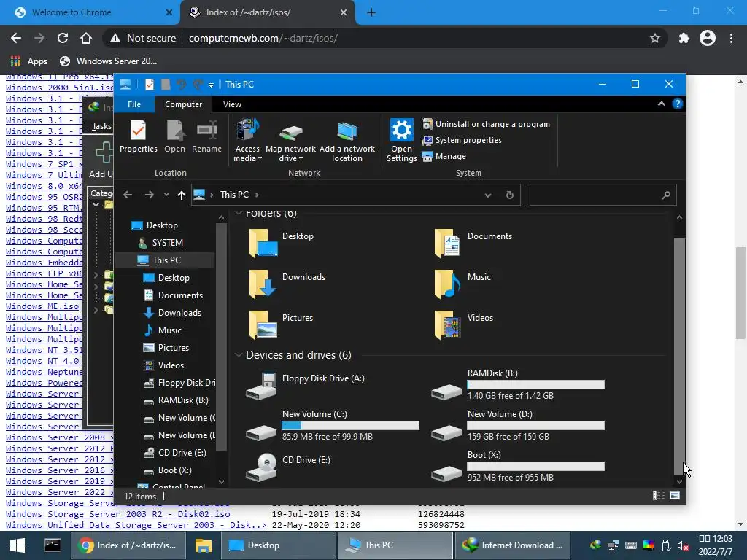The height and width of the screenshot is (560, 747).
Task: Select the CD Drive (E:) icon
Action: [x=288, y=467]
